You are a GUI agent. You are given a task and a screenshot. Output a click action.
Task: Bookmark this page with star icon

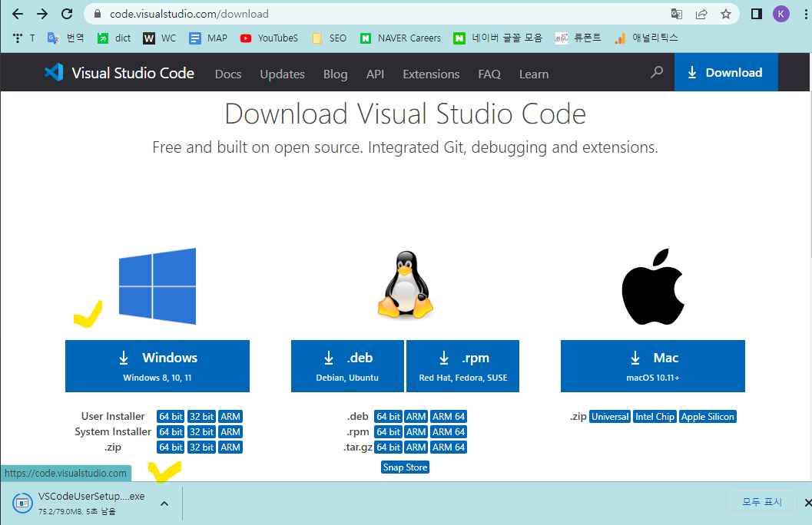coord(726,14)
